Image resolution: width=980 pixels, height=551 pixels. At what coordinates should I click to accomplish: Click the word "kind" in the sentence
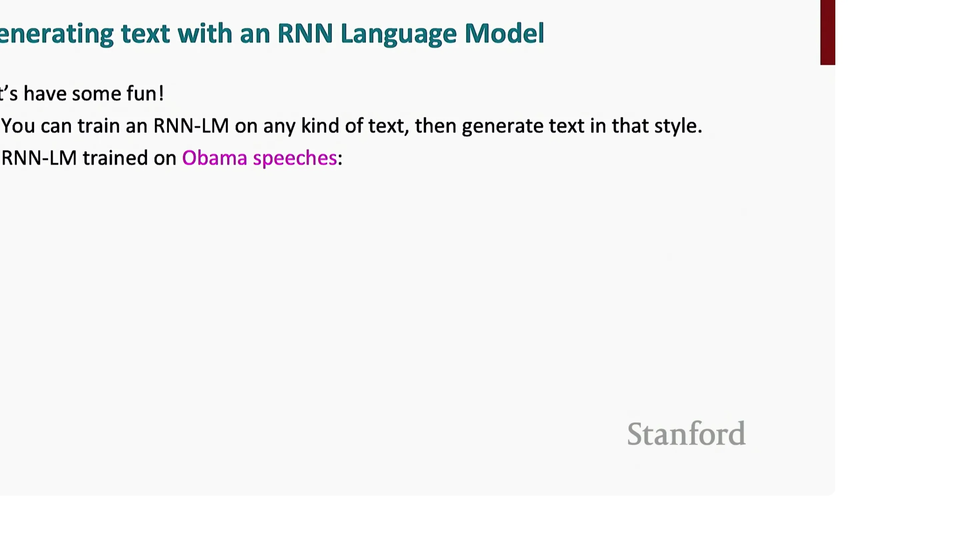point(320,126)
